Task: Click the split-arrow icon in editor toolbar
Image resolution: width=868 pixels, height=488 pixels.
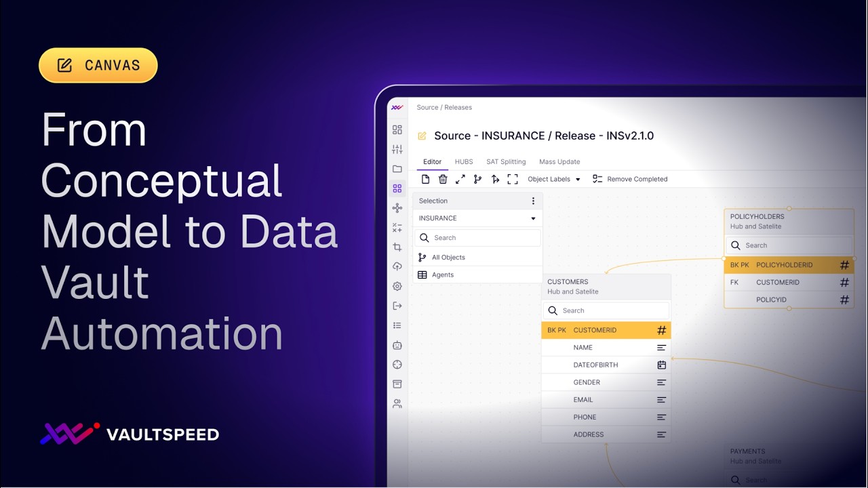Action: [495, 179]
